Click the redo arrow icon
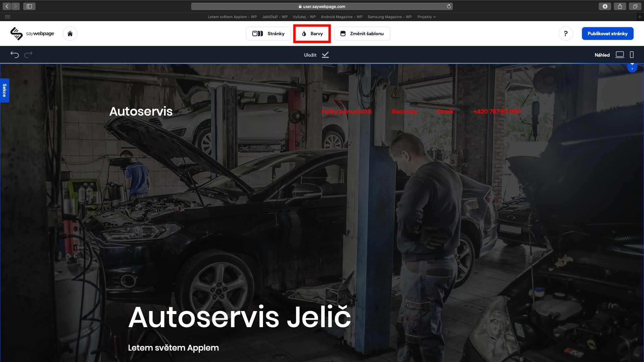The height and width of the screenshot is (362, 644). [x=29, y=54]
